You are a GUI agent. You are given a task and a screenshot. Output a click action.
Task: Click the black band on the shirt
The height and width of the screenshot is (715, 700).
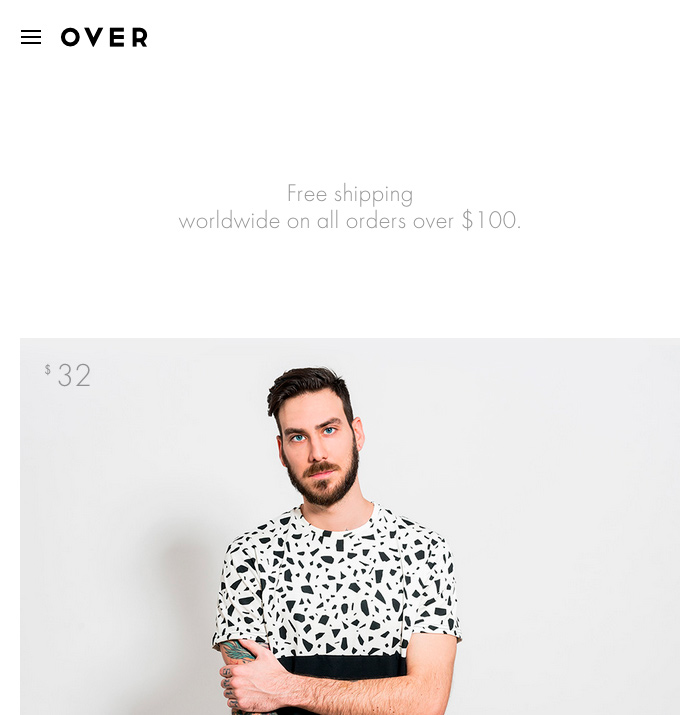tap(342, 666)
